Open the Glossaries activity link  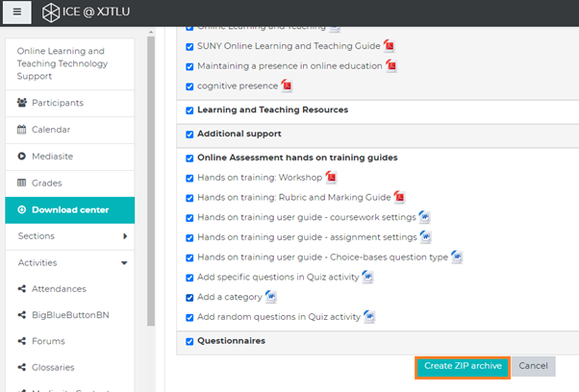click(53, 367)
